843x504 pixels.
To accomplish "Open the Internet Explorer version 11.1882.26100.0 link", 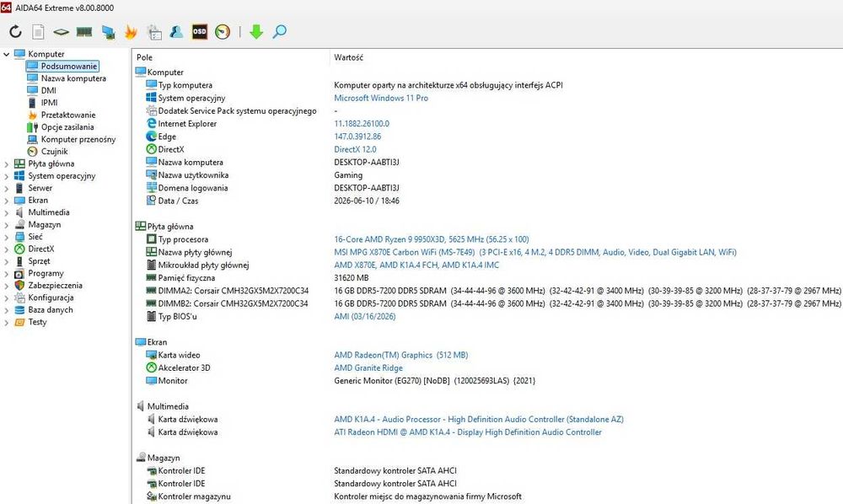I will (x=362, y=124).
